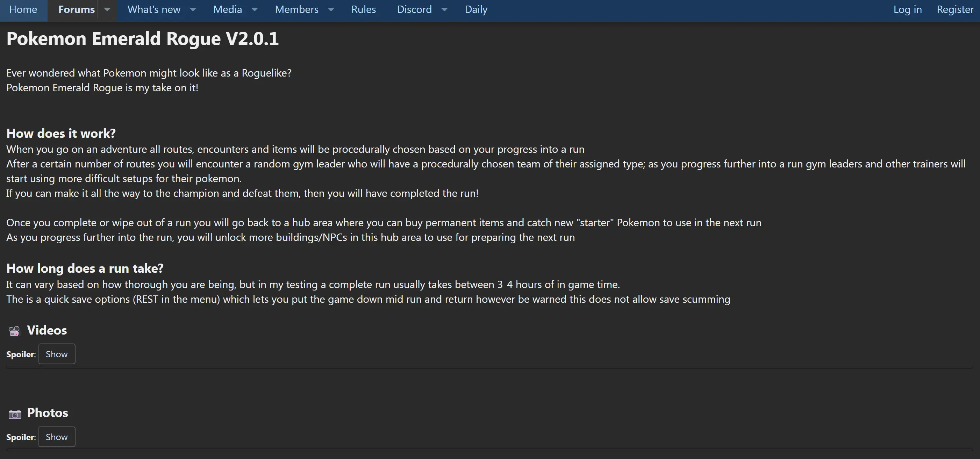Click the 'As you progress further into the run' sentence

291,238
